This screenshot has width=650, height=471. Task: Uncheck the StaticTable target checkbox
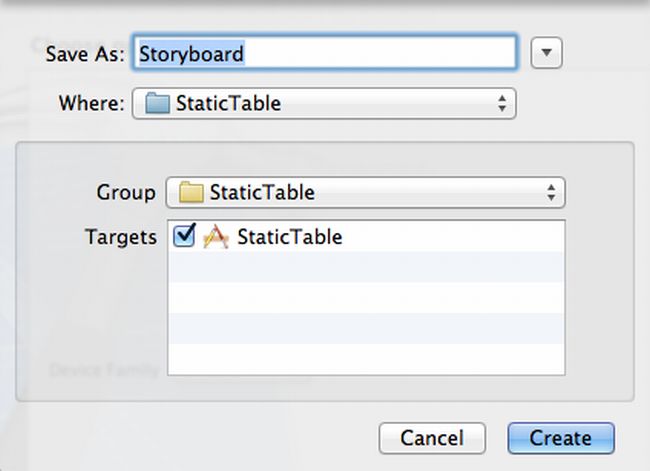[x=184, y=236]
